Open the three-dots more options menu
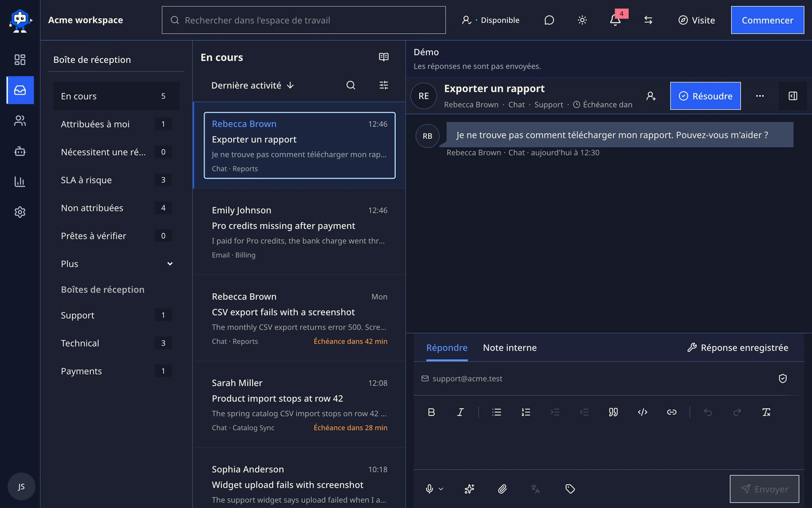Image resolution: width=812 pixels, height=508 pixels. tap(760, 96)
